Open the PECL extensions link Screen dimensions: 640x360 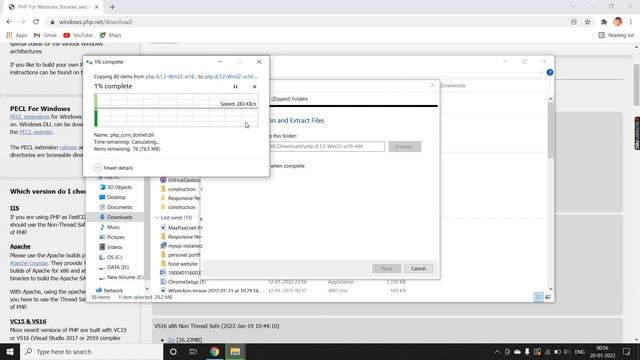pos(30,117)
